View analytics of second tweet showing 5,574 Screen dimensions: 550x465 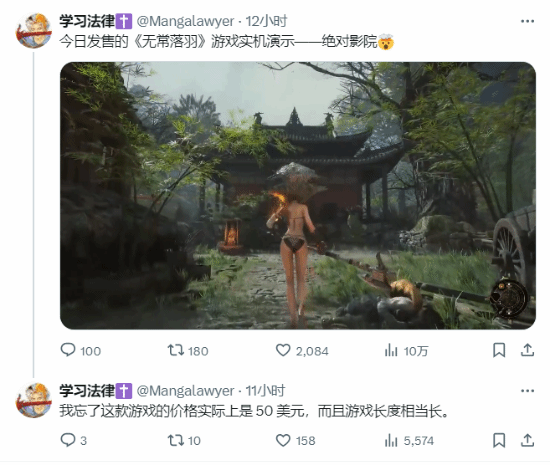pos(409,440)
